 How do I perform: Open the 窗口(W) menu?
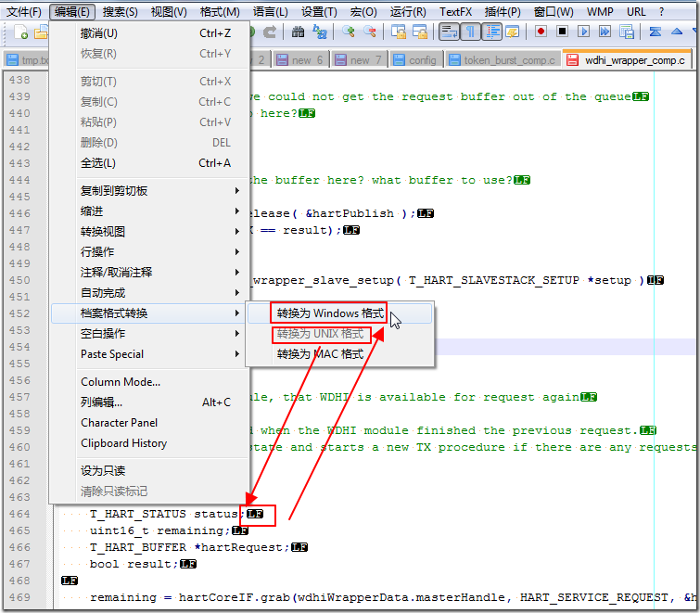coord(554,12)
